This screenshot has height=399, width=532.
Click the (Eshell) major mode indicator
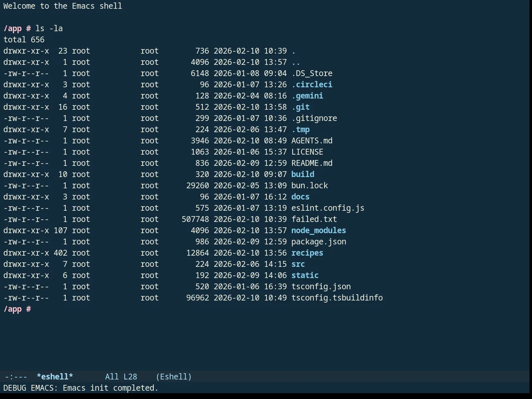174,377
